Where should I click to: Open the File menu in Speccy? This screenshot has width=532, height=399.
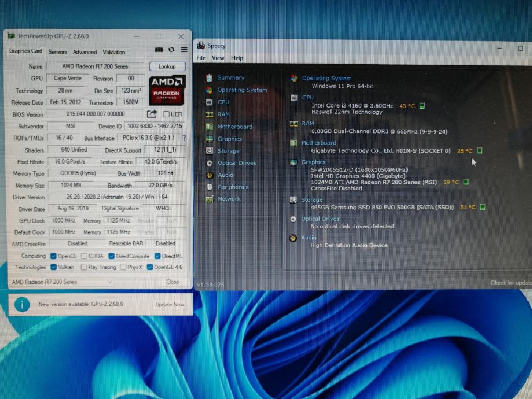(201, 58)
